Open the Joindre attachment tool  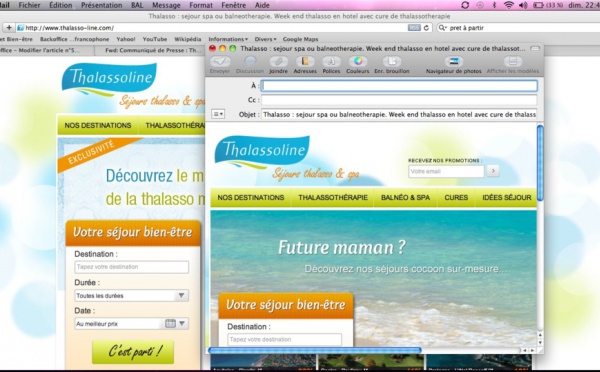[278, 62]
